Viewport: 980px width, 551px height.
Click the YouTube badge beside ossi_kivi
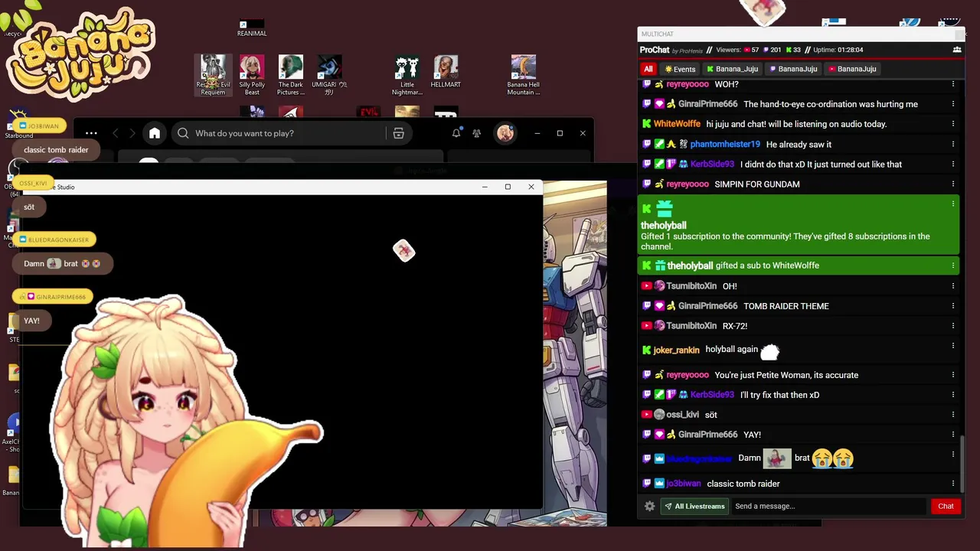[646, 415]
